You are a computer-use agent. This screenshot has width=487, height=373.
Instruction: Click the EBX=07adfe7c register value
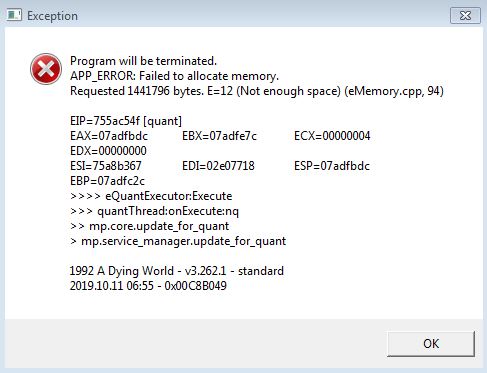click(x=219, y=136)
